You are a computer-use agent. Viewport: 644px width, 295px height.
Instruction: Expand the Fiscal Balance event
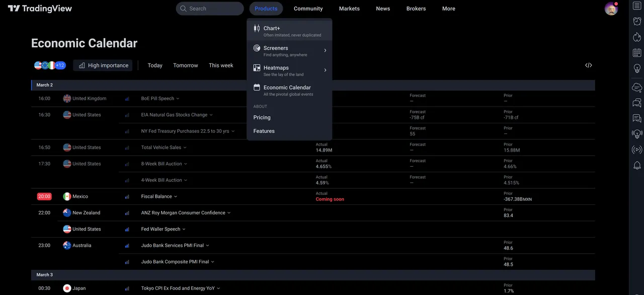coord(176,197)
